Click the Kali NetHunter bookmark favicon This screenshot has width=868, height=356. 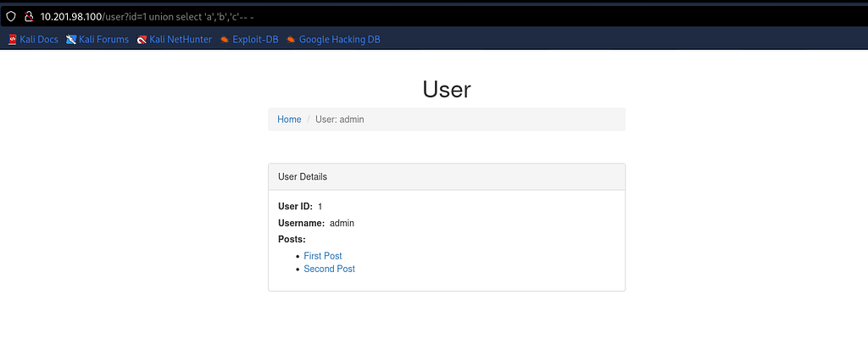coord(142,39)
